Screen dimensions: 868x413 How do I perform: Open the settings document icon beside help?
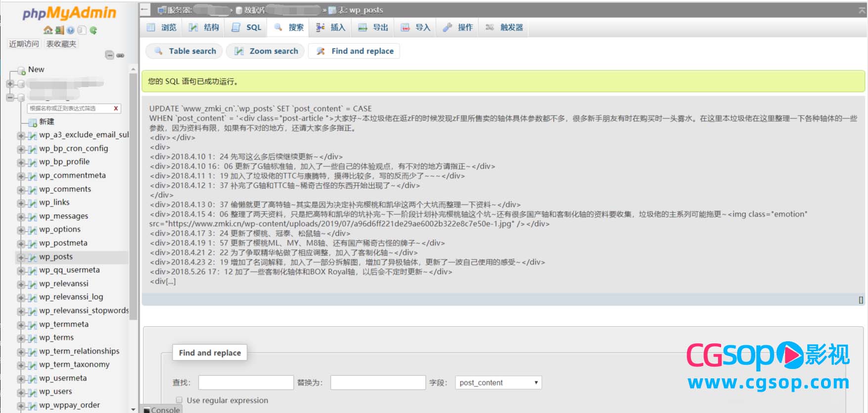pyautogui.click(x=82, y=30)
